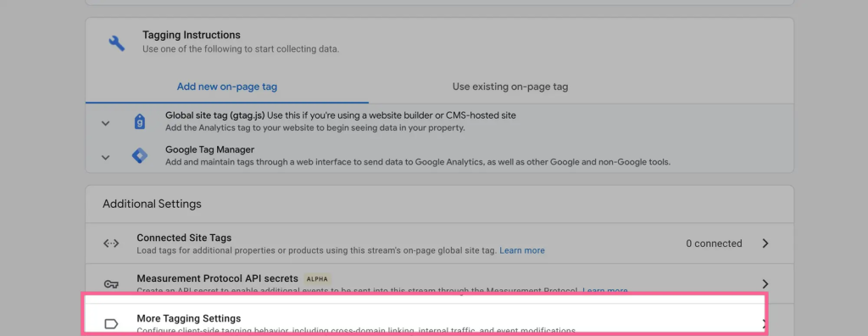Expand the Global site tag section
Viewport: 868px width, 336px height.
click(106, 123)
